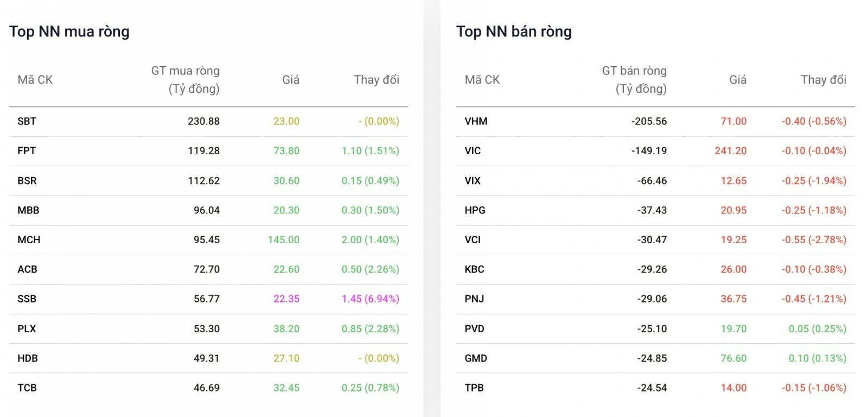This screenshot has width=868, height=417.
Task: Open the Top NN bán ròng heading
Action: click(514, 31)
